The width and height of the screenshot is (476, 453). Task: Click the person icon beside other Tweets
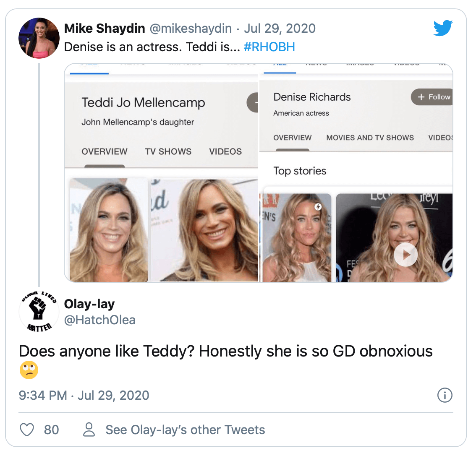pos(89,430)
